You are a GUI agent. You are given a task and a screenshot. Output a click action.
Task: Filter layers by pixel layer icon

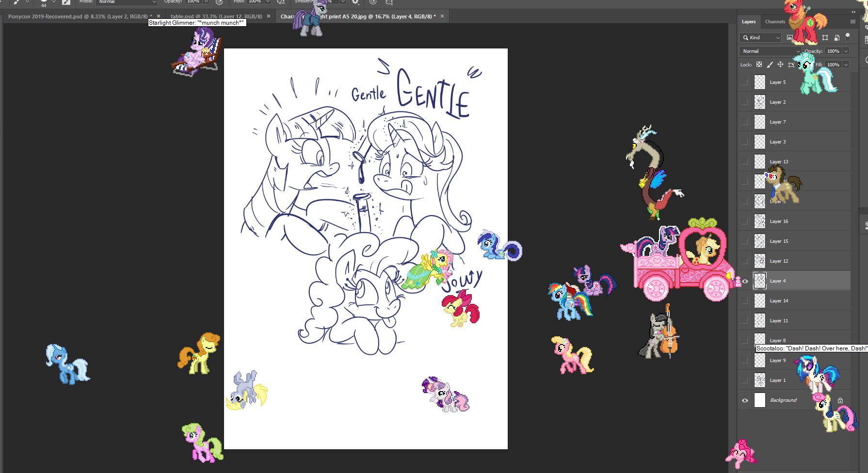(790, 37)
